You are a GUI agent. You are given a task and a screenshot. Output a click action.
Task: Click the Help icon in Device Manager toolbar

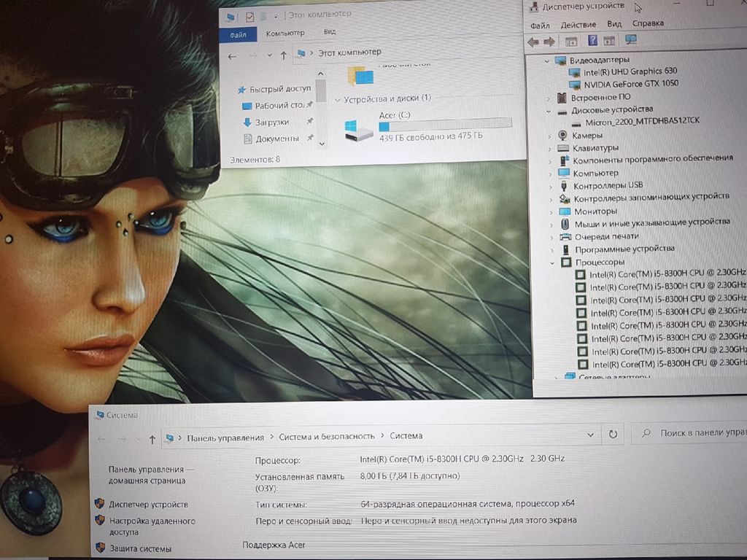click(x=592, y=41)
